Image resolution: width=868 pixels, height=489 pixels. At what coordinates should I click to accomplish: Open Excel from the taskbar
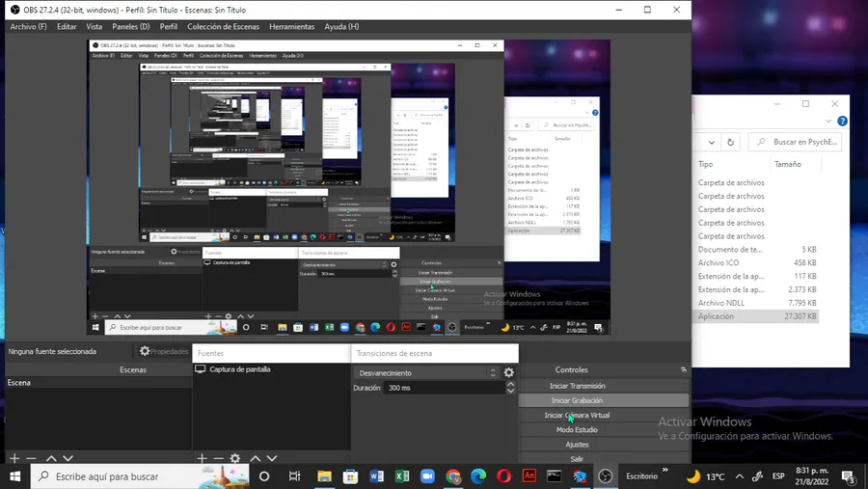pos(402,476)
